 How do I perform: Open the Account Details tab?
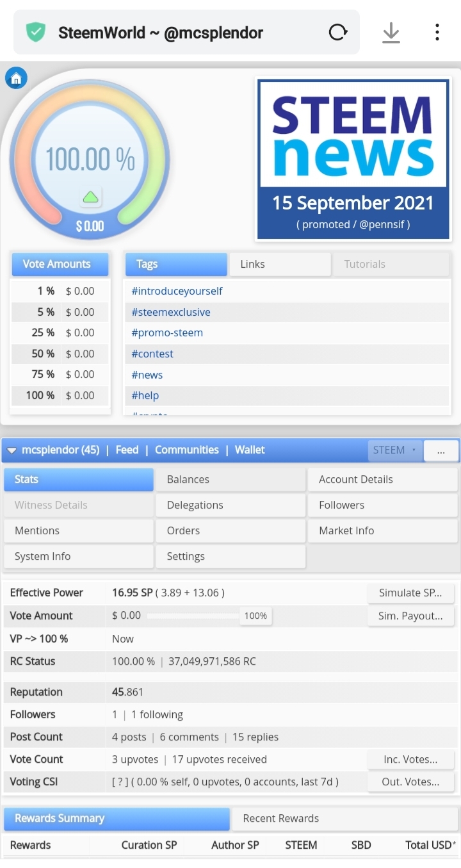[383, 479]
